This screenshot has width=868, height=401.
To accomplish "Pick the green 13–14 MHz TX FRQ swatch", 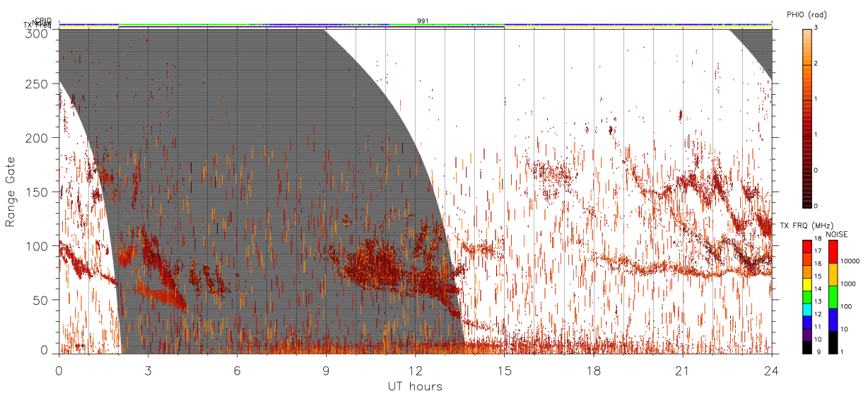I will [807, 296].
